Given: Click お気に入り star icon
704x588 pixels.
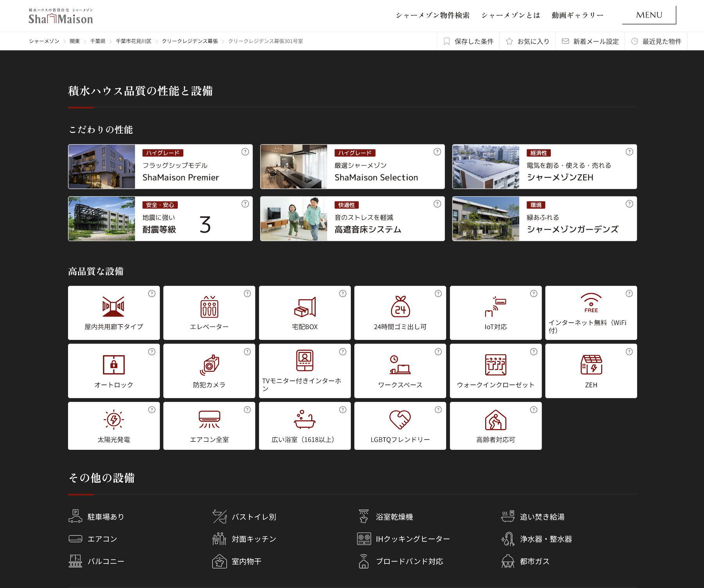Looking at the screenshot, I should coord(509,41).
